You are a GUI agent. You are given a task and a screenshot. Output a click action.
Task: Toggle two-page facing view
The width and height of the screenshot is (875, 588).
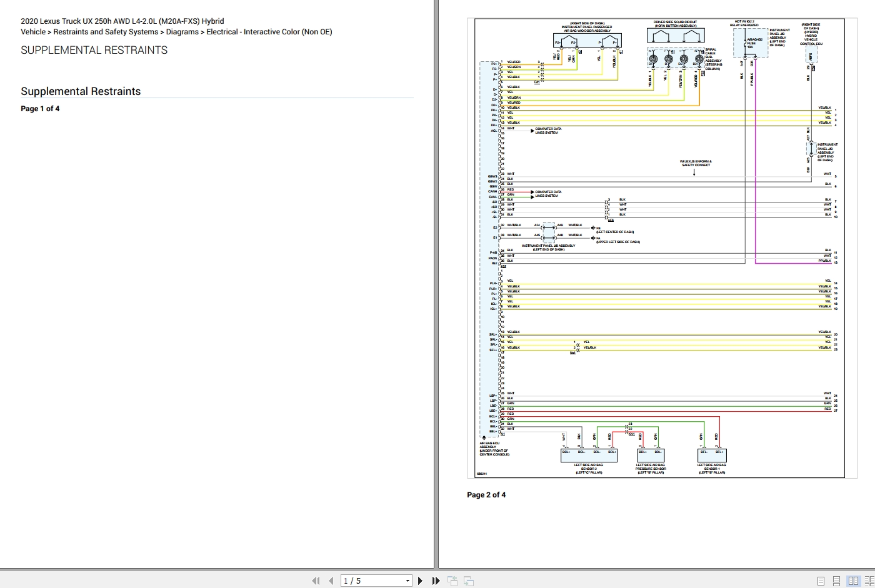[854, 581]
